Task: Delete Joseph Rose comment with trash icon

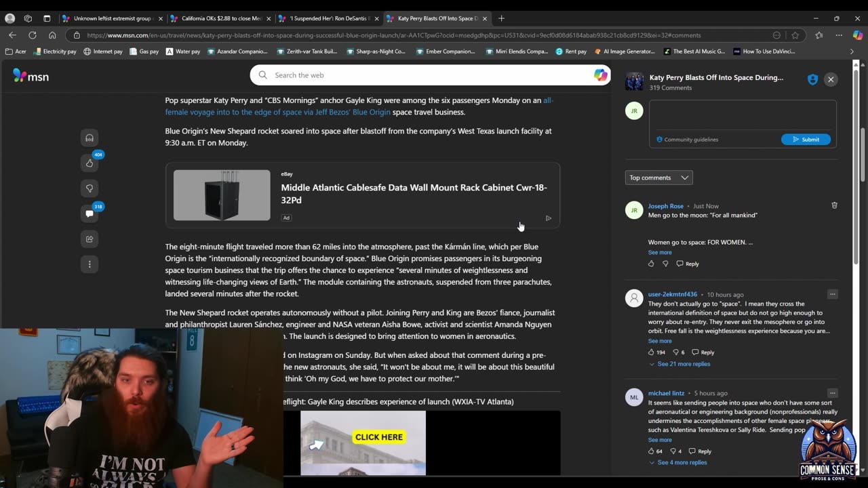Action: (x=834, y=205)
